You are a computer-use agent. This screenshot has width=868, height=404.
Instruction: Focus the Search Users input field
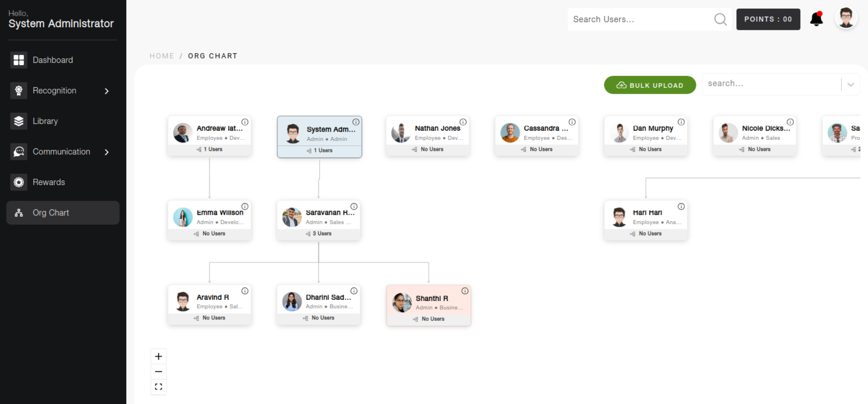638,19
